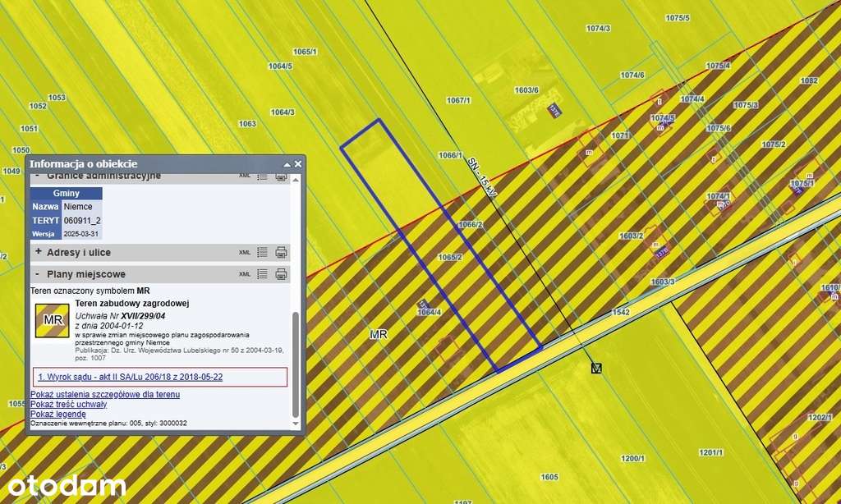Open Pokaż treść uchwały link
841x504 pixels.
point(69,405)
